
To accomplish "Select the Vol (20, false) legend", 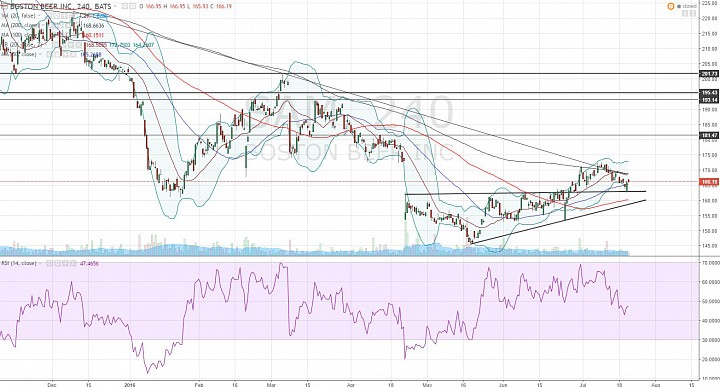I will (18, 16).
